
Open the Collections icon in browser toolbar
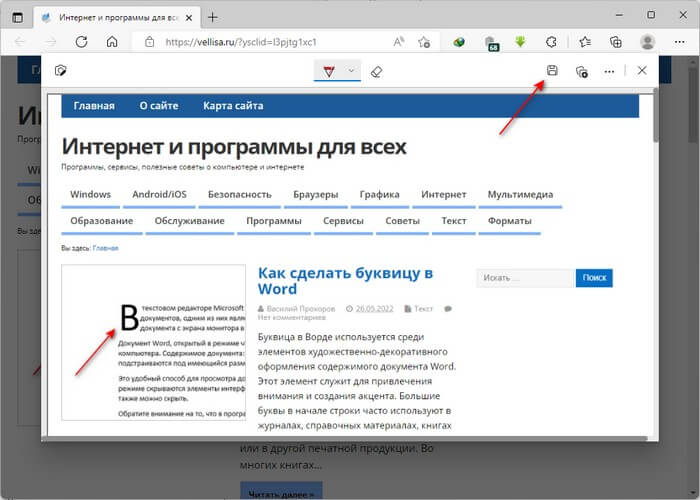coord(616,42)
